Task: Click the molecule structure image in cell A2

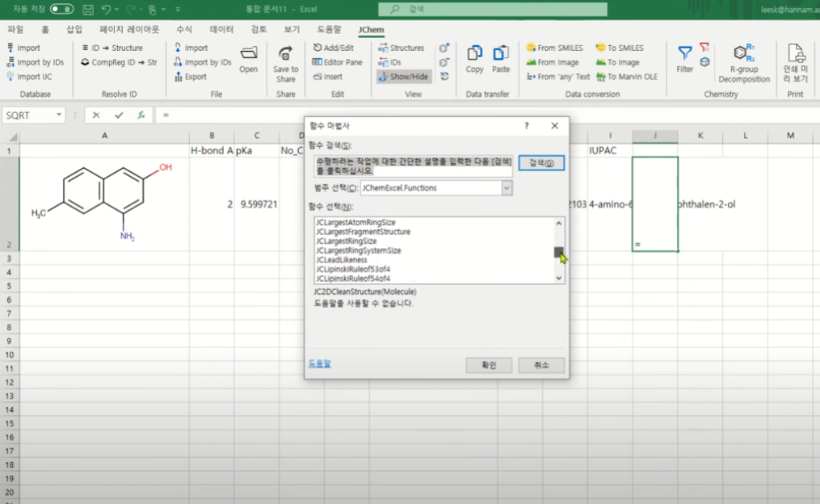Action: (103, 203)
